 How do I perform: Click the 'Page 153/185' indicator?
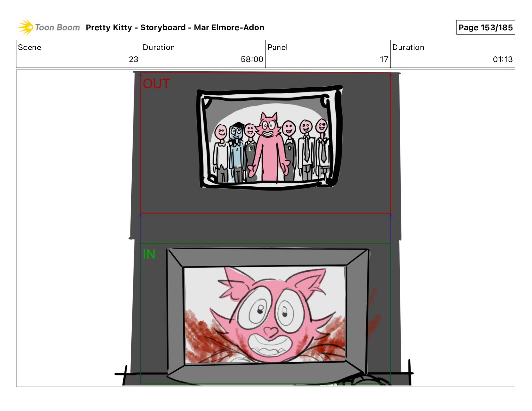click(485, 28)
